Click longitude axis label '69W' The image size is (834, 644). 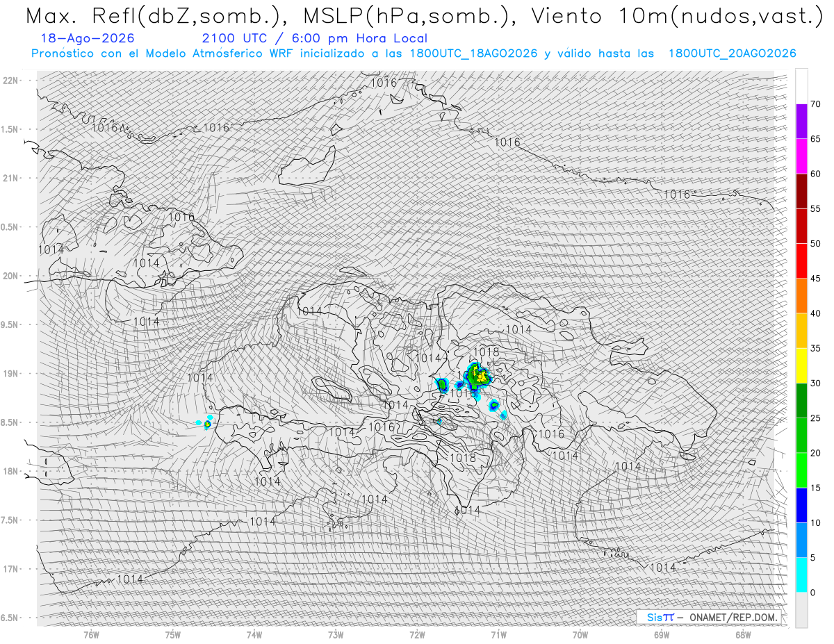click(x=662, y=634)
